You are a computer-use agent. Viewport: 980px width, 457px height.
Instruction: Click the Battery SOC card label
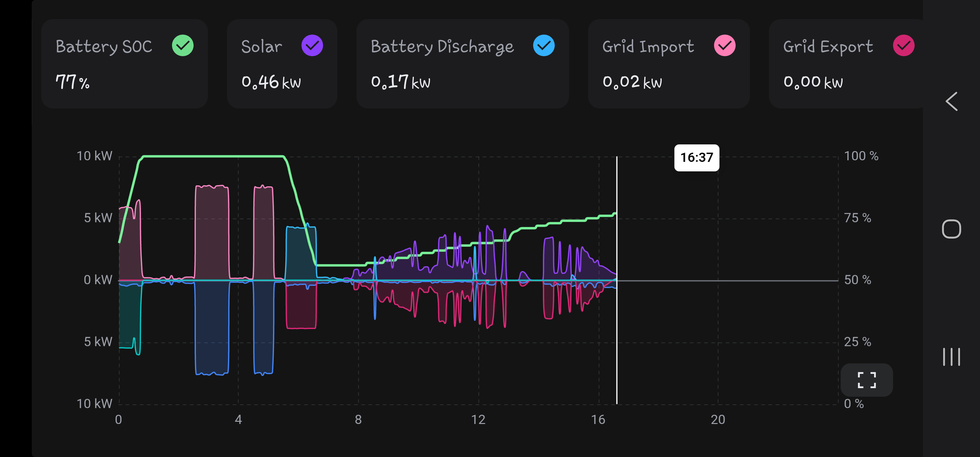click(104, 47)
